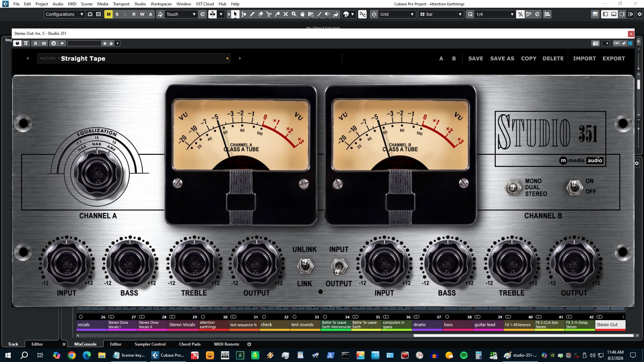The image size is (644, 362).
Task: Flip the ON/OFF power toggle switch
Action: click(574, 187)
